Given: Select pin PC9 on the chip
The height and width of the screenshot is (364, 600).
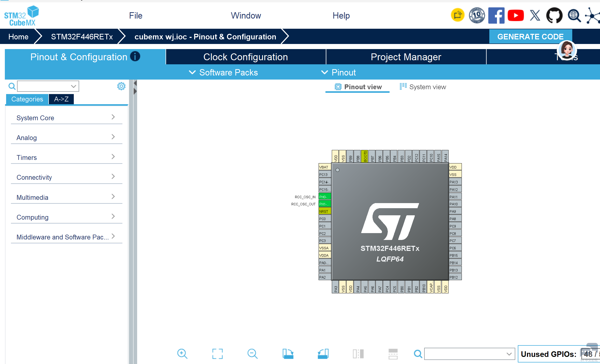Looking at the screenshot, I should [x=455, y=226].
